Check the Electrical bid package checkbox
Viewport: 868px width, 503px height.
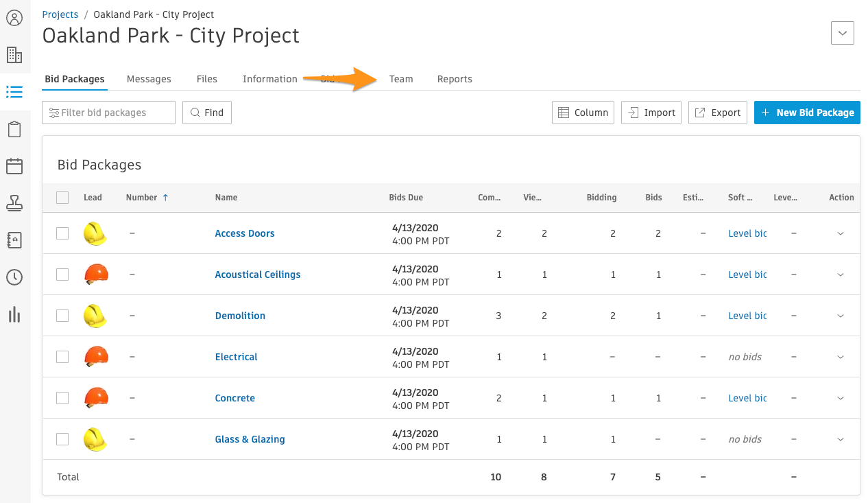62,357
